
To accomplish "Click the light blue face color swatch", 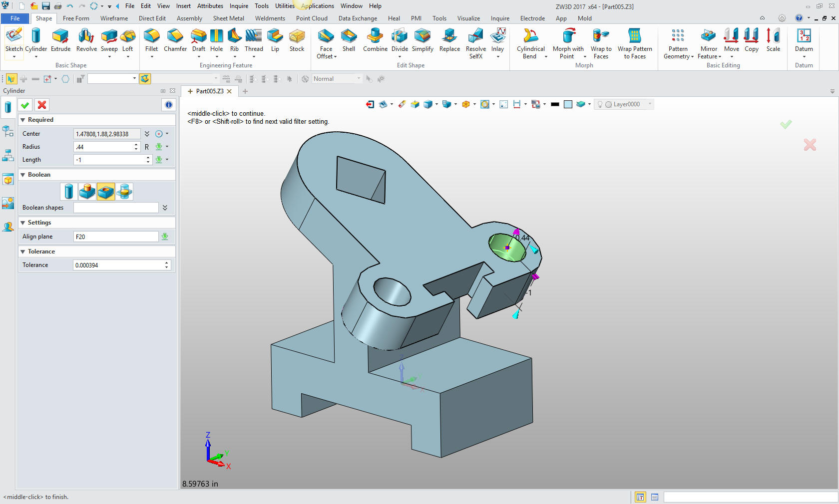I will pos(568,104).
